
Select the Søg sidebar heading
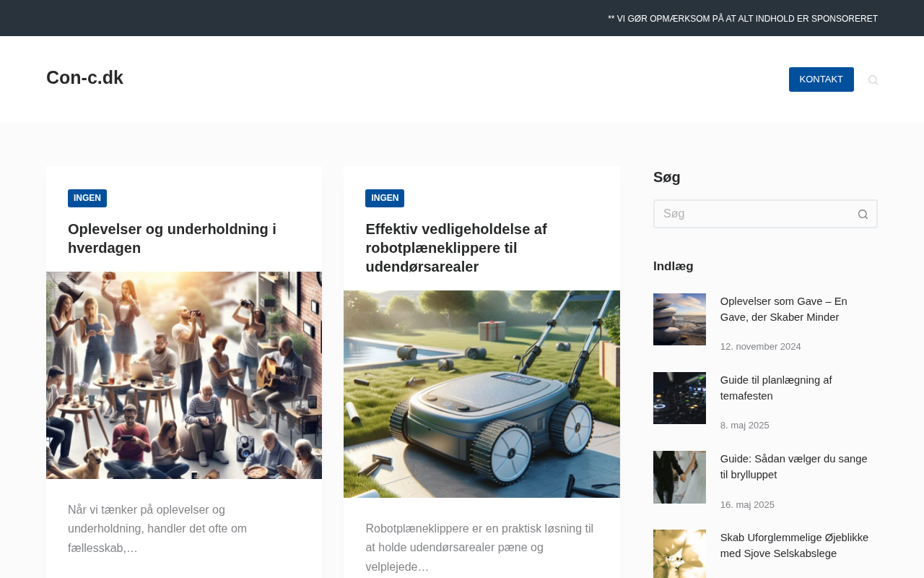pyautogui.click(x=667, y=177)
